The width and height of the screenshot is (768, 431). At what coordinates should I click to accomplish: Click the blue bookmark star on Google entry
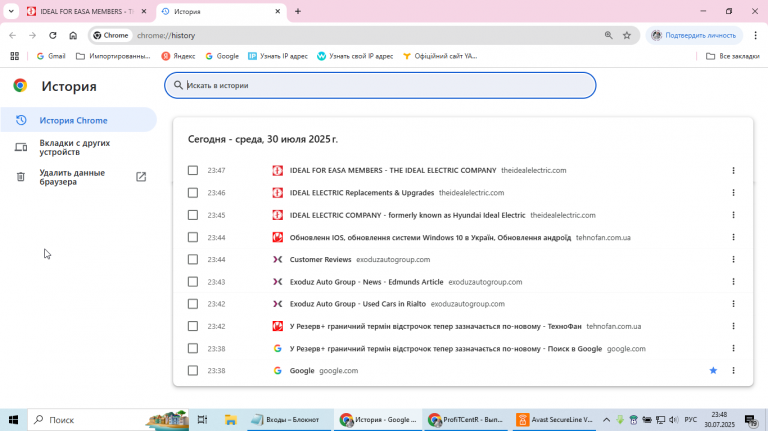pyautogui.click(x=713, y=371)
